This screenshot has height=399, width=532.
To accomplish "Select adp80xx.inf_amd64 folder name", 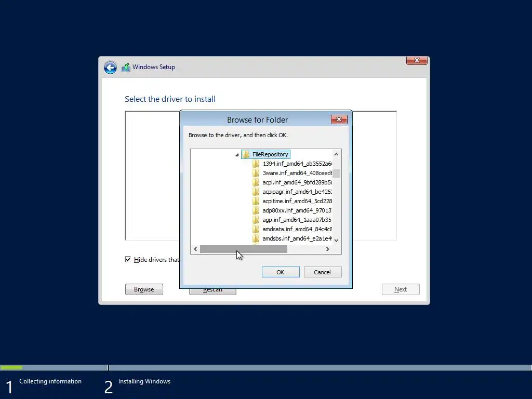I will pyautogui.click(x=297, y=210).
